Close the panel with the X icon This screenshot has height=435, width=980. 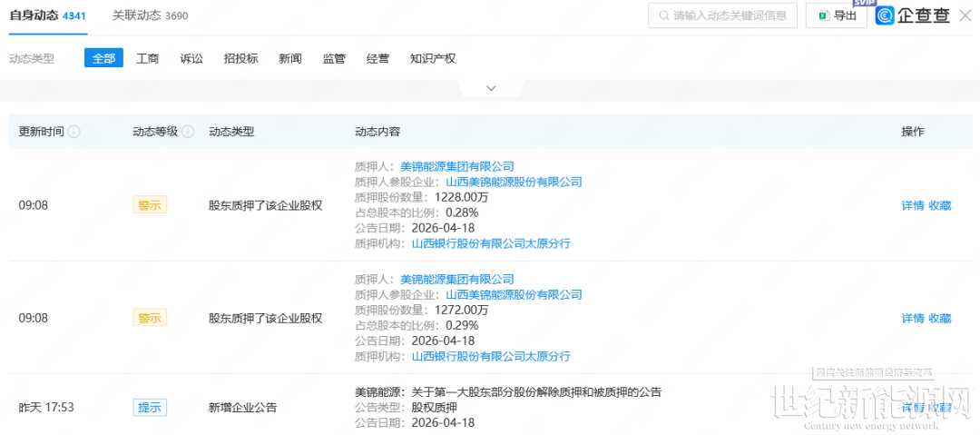(x=965, y=15)
